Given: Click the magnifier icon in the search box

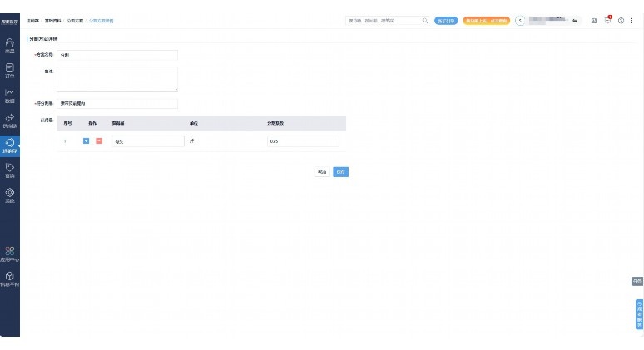Looking at the screenshot, I should coord(424,21).
